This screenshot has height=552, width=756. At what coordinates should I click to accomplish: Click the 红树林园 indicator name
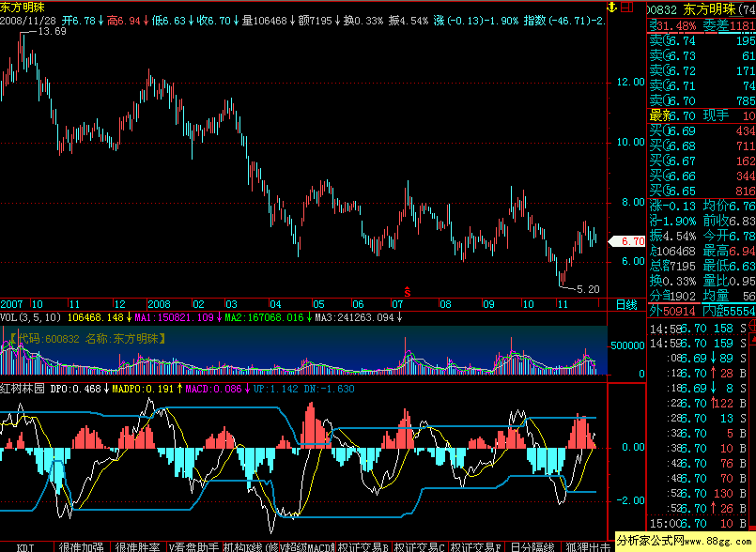[23, 389]
